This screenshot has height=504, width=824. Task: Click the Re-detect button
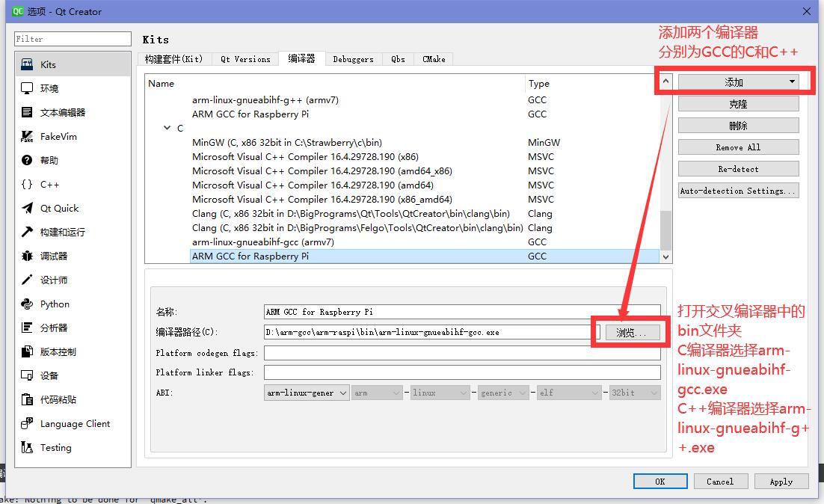(x=738, y=169)
